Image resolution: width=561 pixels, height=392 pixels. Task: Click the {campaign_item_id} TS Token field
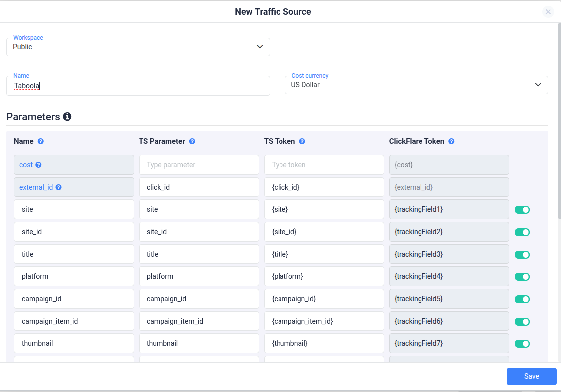tap(324, 321)
